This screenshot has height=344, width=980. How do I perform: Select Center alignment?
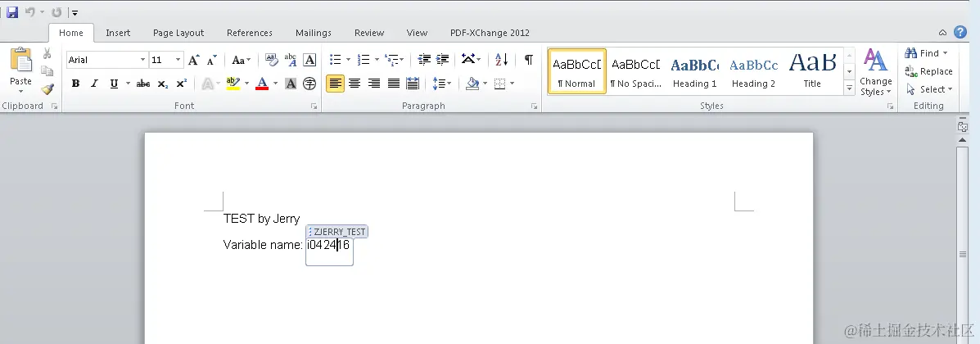pos(355,84)
